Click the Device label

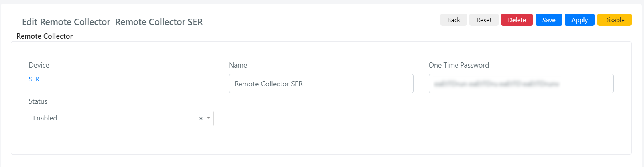coord(39,65)
